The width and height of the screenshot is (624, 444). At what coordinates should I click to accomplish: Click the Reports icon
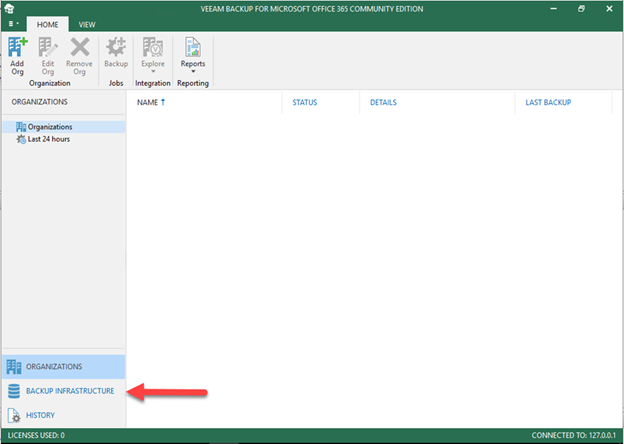[193, 47]
